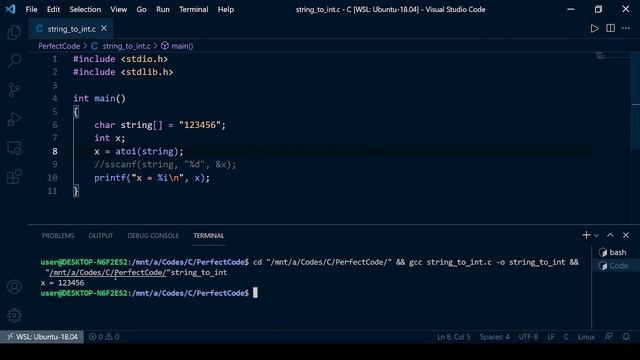Change indentation via Spaces: 4
Viewport: 640px width, 360px height.
pyautogui.click(x=494, y=337)
